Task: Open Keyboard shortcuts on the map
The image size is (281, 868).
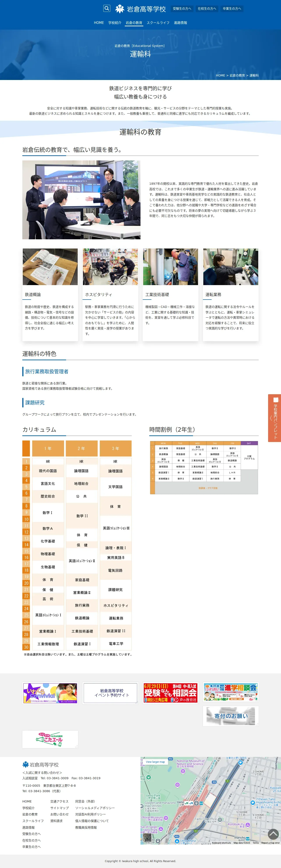Action: [x=221, y=843]
